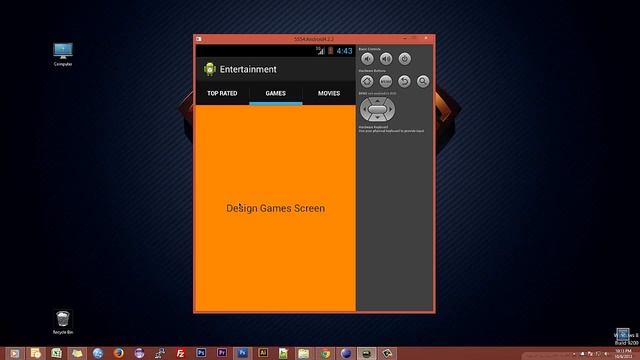
Task: Select the Recycle Bin desktop icon
Action: [63, 322]
